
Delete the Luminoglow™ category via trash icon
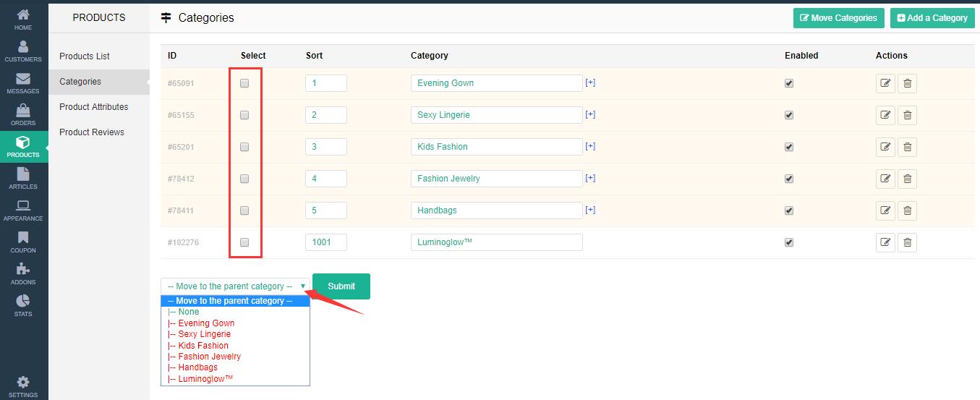908,242
